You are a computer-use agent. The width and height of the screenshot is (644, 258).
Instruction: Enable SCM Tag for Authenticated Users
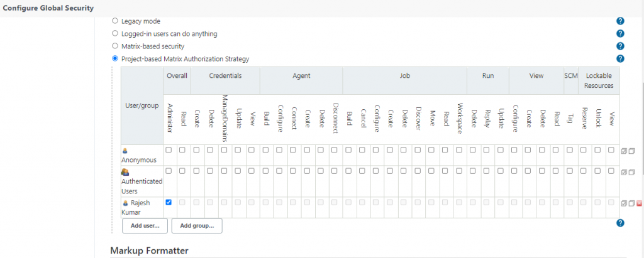[x=570, y=171]
